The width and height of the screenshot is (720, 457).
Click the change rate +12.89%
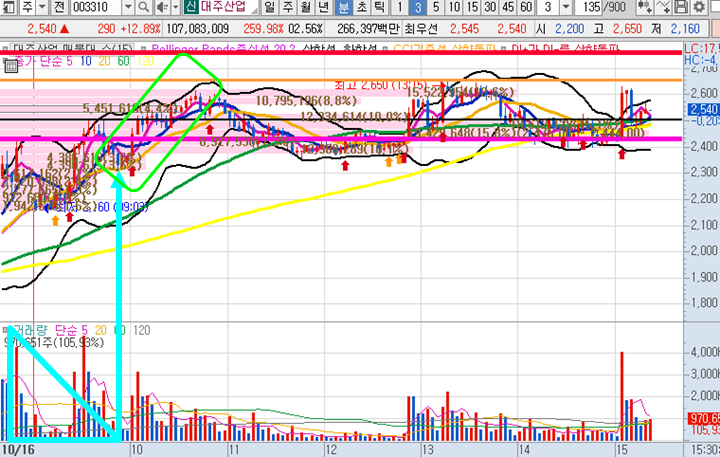[x=141, y=29]
